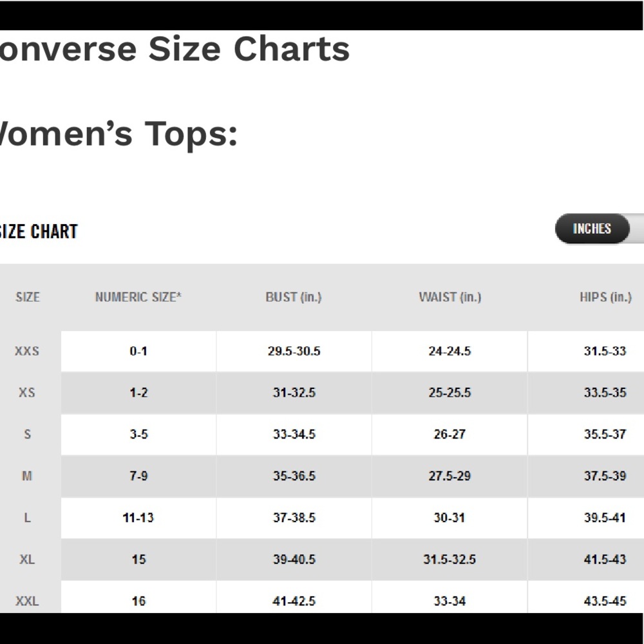
Task: Click bust value 37-38.5
Action: click(x=294, y=518)
